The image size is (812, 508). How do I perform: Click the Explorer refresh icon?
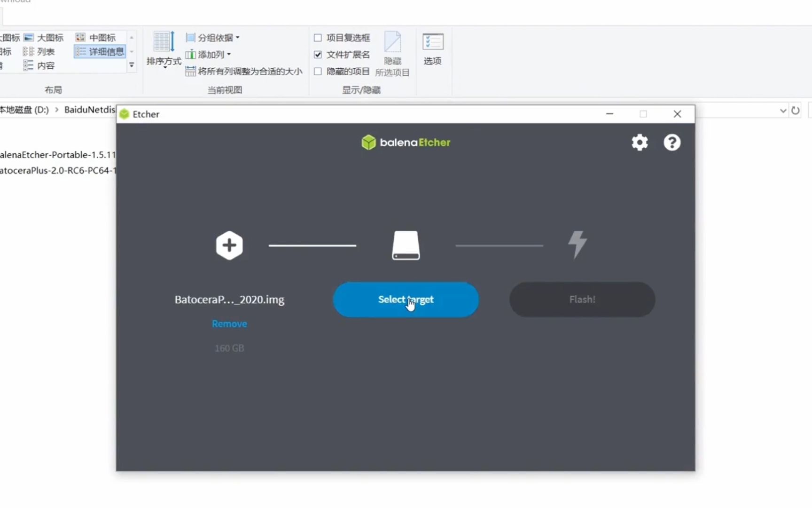pyautogui.click(x=795, y=111)
